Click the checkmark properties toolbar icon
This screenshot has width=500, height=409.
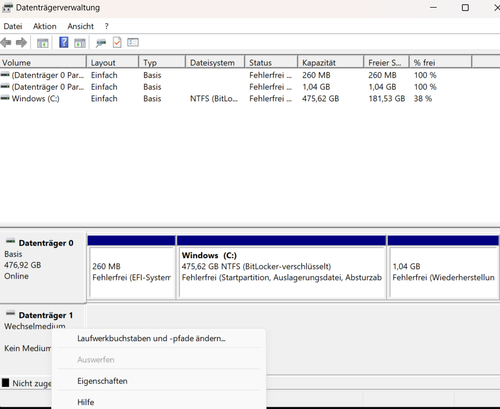(117, 43)
